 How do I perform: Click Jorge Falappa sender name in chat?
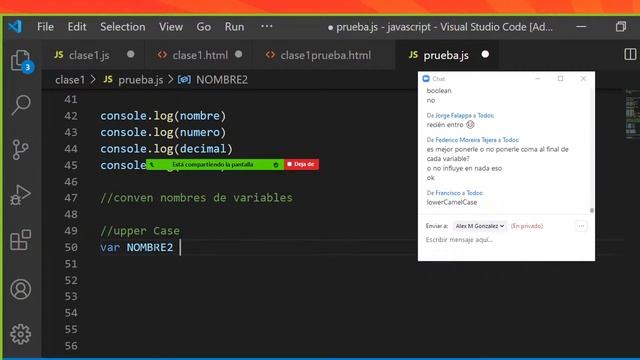coord(453,116)
